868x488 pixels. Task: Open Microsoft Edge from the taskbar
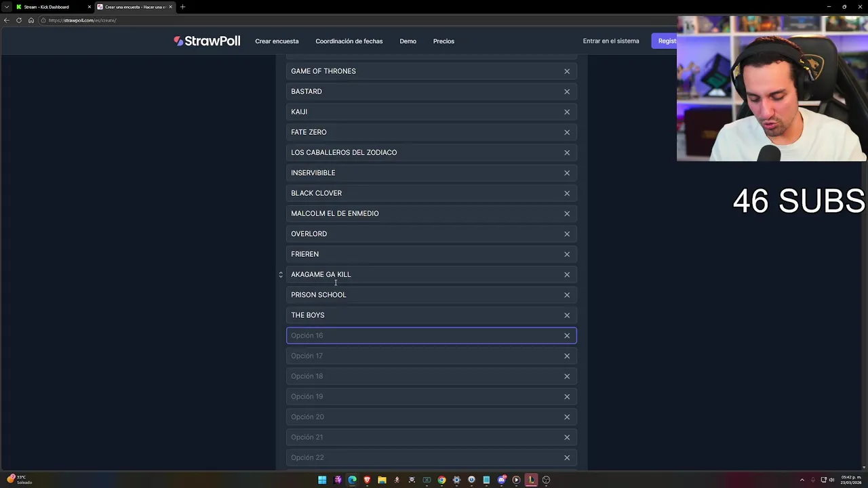(x=352, y=480)
